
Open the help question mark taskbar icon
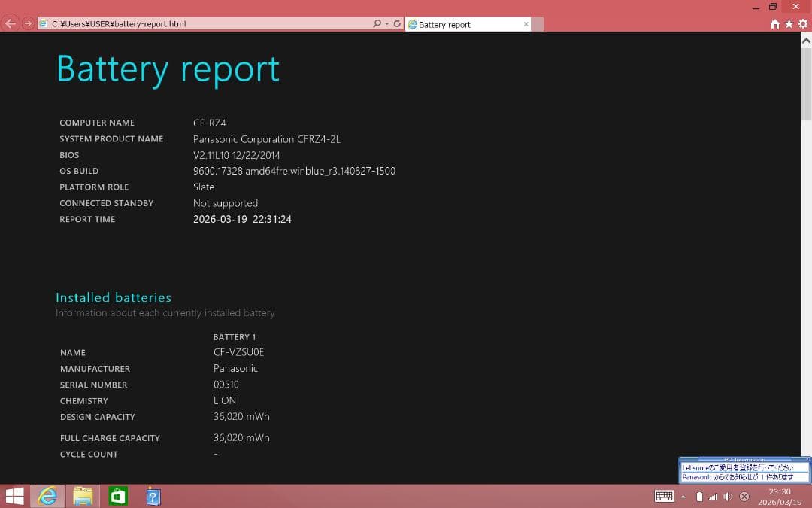click(153, 497)
